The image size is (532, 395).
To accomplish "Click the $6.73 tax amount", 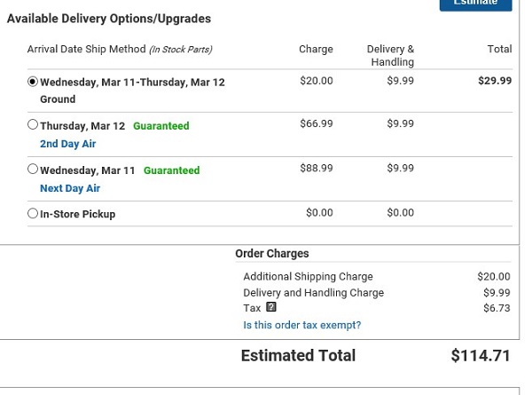I will tap(497, 308).
